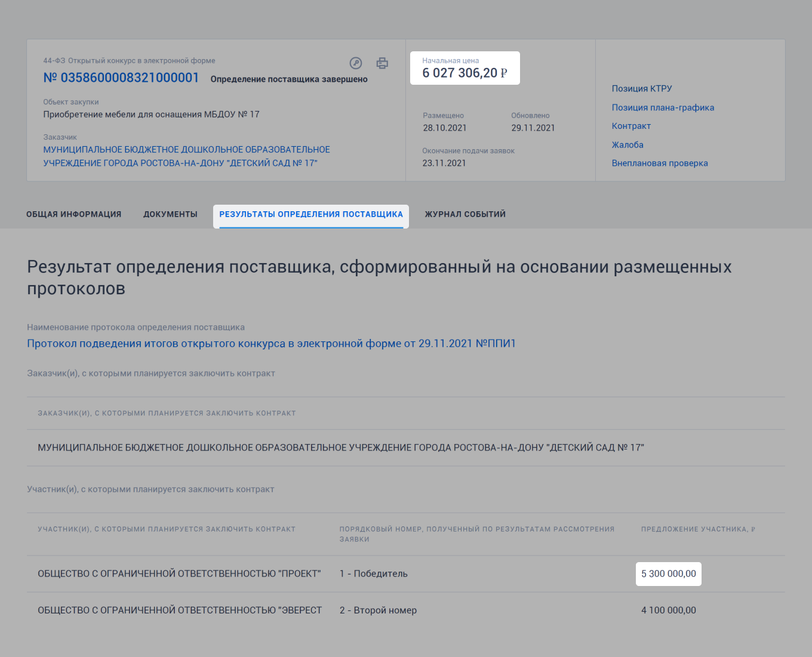Click the Предложение участника column header
Viewport: 812px width, 657px height.
698,529
